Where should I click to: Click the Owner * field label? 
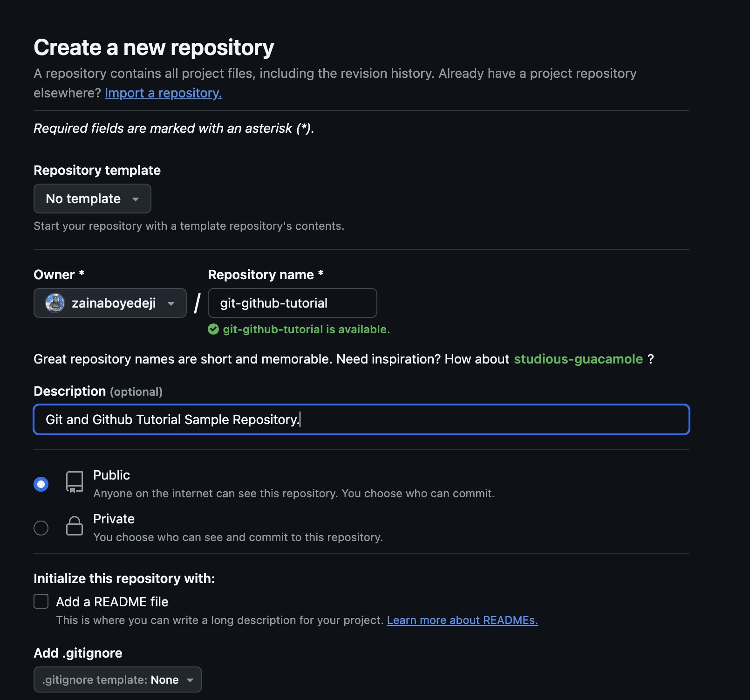click(x=59, y=275)
